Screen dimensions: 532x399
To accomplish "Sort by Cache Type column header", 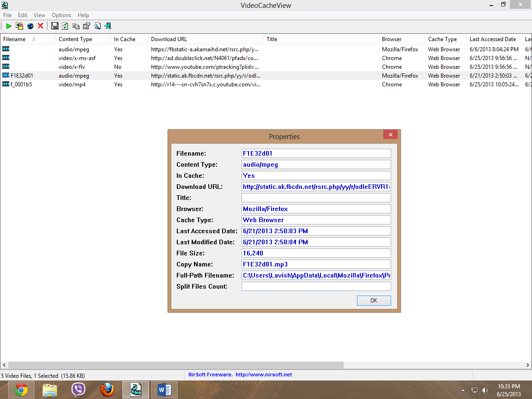I will (446, 39).
